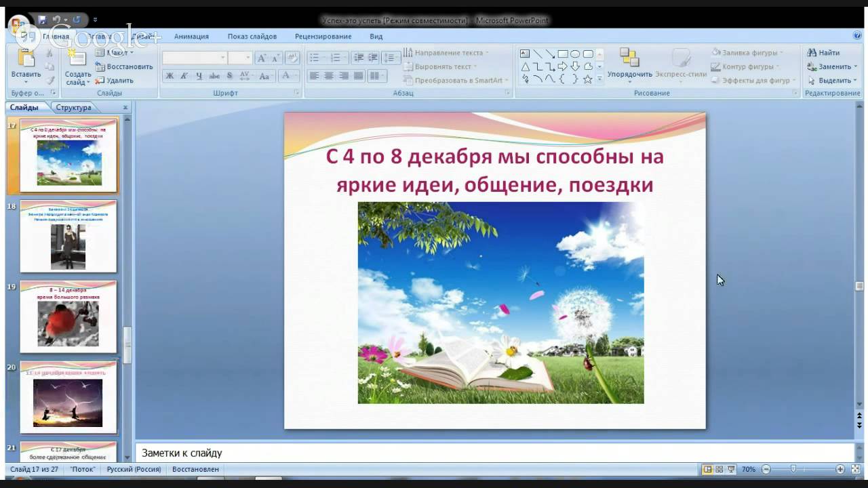
Task: Open Shape Fill (Заливка фигуры) color menu
Action: (x=747, y=52)
